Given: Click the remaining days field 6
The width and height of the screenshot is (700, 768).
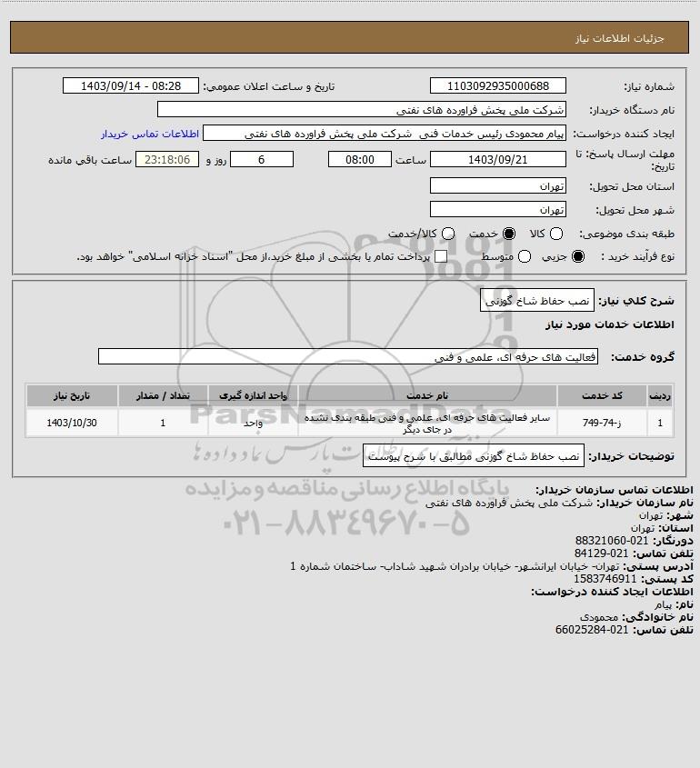Looking at the screenshot, I should 262,160.
